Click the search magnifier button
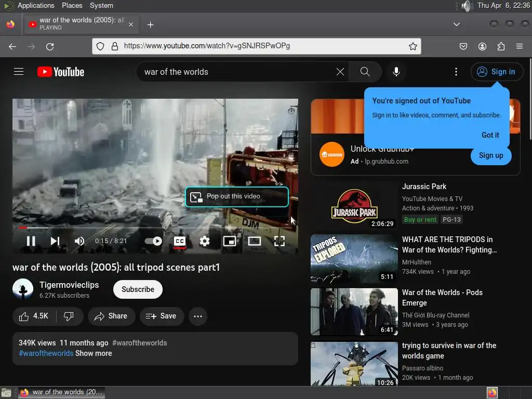Screen dimensions: 532x399 click(365, 72)
